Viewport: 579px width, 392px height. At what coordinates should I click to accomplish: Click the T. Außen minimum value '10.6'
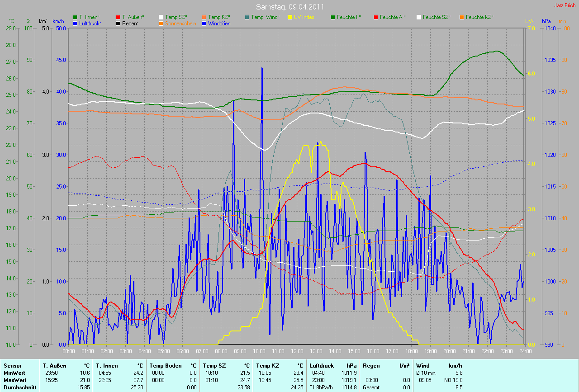(85, 373)
